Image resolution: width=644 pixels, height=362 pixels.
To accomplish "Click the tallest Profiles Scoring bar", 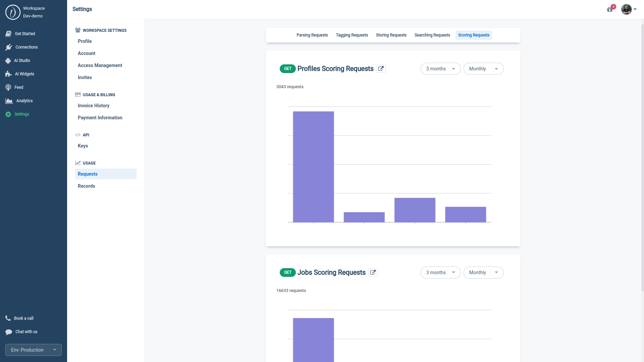I will click(313, 167).
